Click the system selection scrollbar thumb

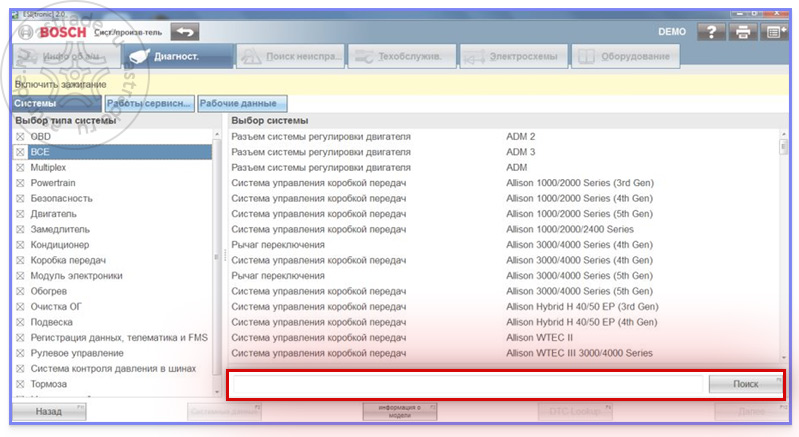784,147
